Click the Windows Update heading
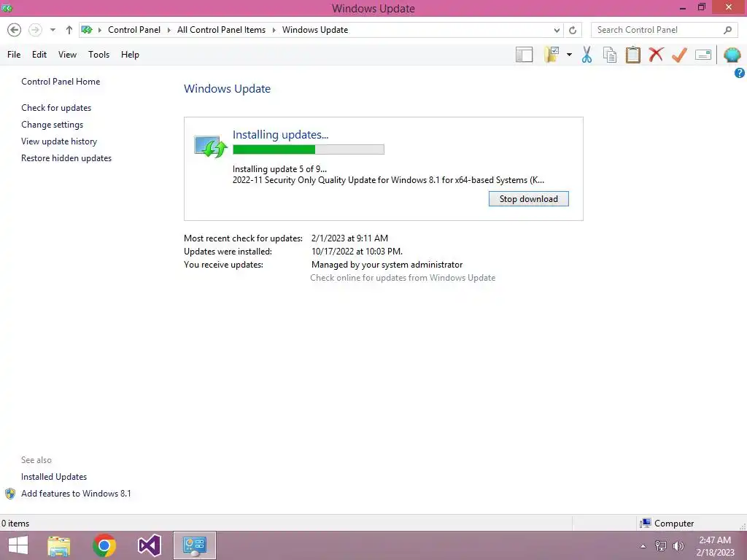 click(x=228, y=88)
